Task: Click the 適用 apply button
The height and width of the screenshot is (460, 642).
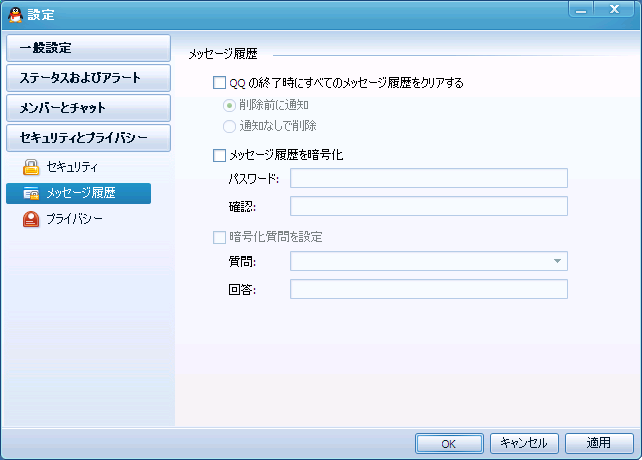Action: coord(599,444)
